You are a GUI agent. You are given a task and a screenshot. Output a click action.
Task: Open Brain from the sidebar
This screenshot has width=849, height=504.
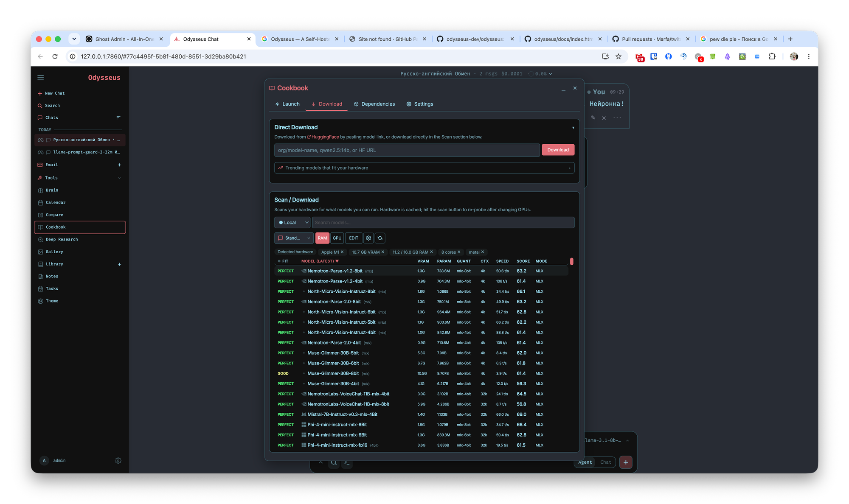tap(52, 190)
